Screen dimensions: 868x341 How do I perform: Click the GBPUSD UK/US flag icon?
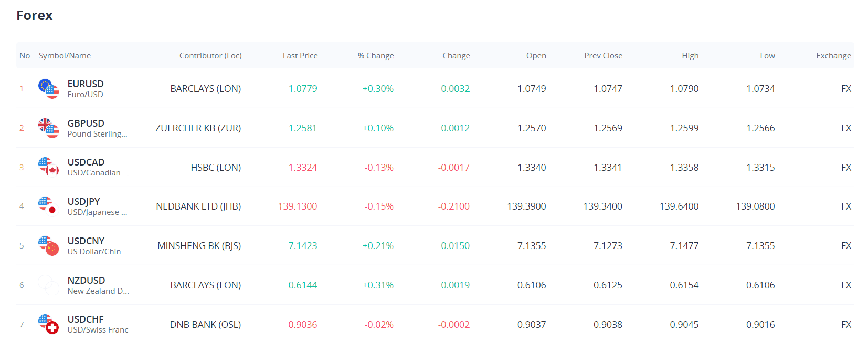click(x=48, y=128)
